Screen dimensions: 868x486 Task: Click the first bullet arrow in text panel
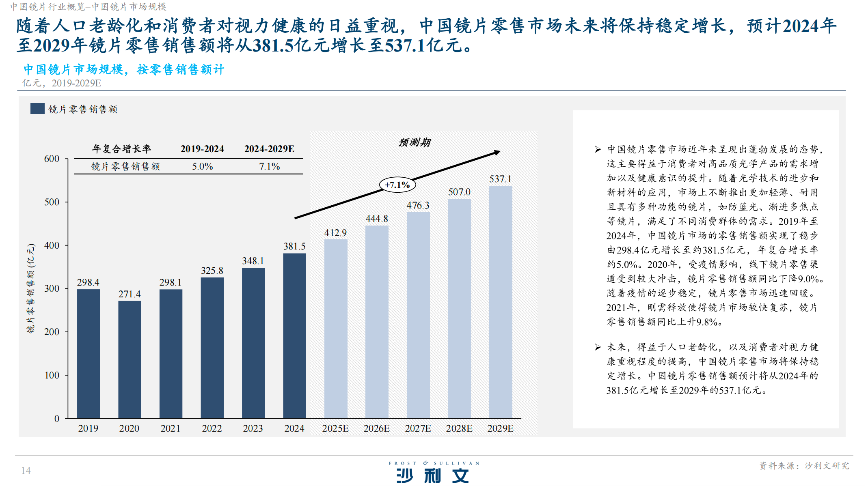coord(598,150)
